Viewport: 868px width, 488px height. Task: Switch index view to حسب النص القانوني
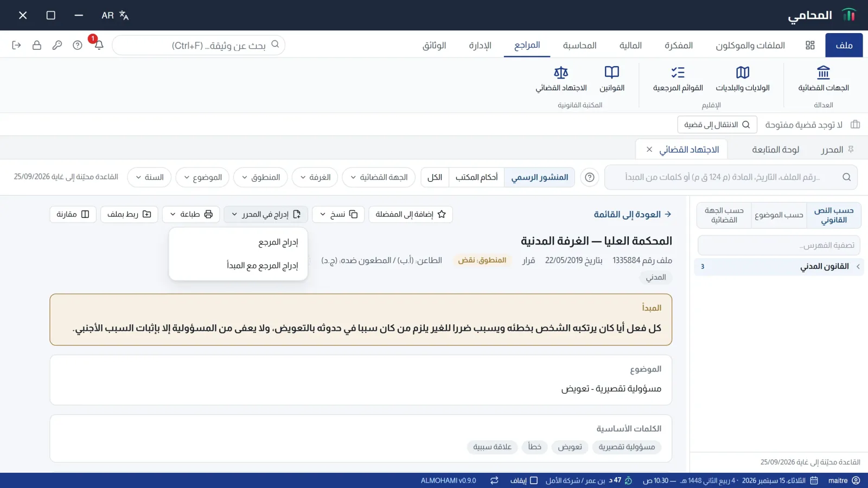pos(833,215)
